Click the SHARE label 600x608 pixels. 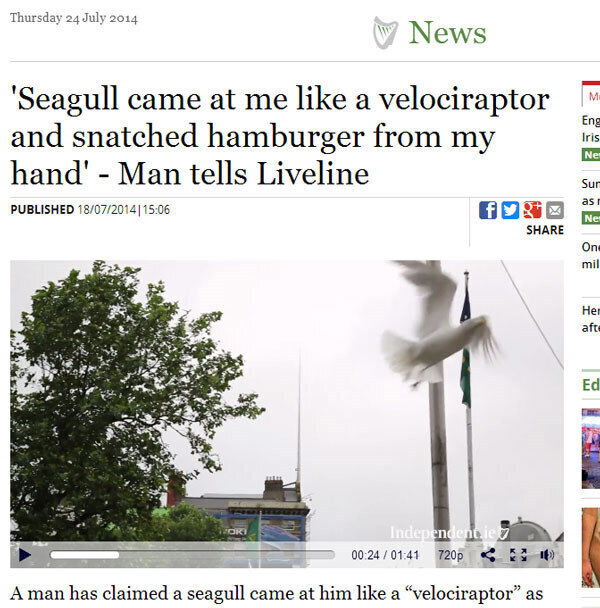click(x=545, y=230)
